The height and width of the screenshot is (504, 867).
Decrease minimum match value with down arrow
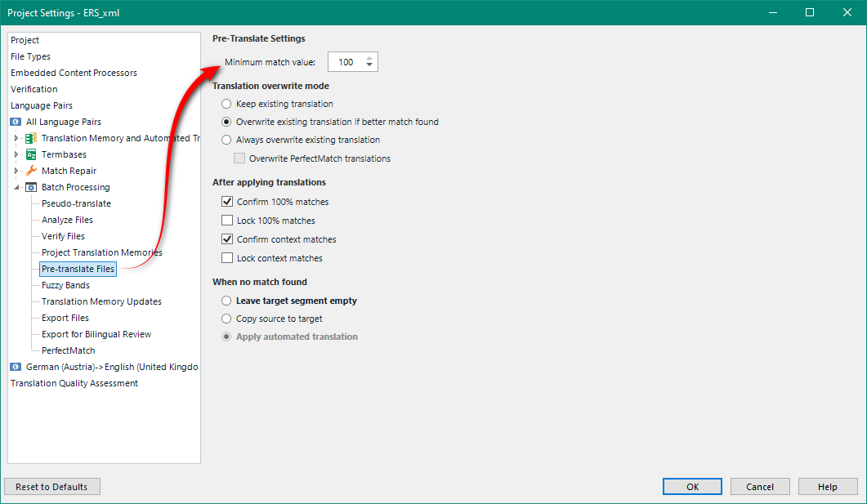369,65
